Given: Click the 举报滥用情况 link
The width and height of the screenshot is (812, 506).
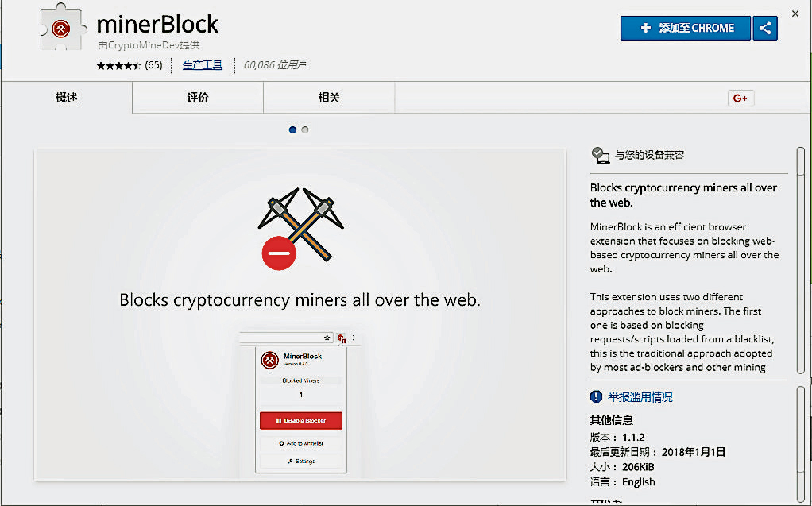Looking at the screenshot, I should pos(640,396).
